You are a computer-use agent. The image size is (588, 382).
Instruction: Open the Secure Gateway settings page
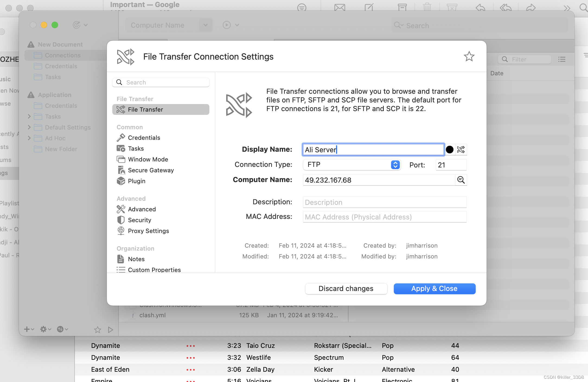click(151, 170)
